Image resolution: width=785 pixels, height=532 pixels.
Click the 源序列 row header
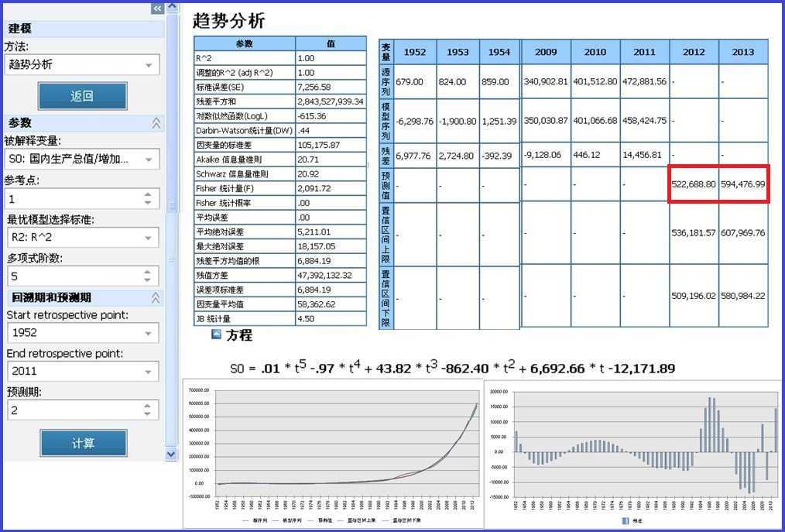386,81
